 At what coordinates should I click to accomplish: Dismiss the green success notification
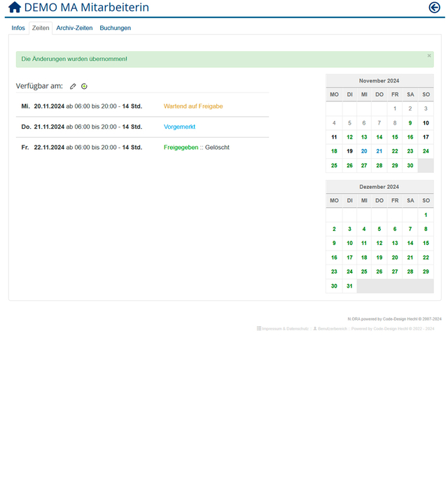(x=429, y=56)
